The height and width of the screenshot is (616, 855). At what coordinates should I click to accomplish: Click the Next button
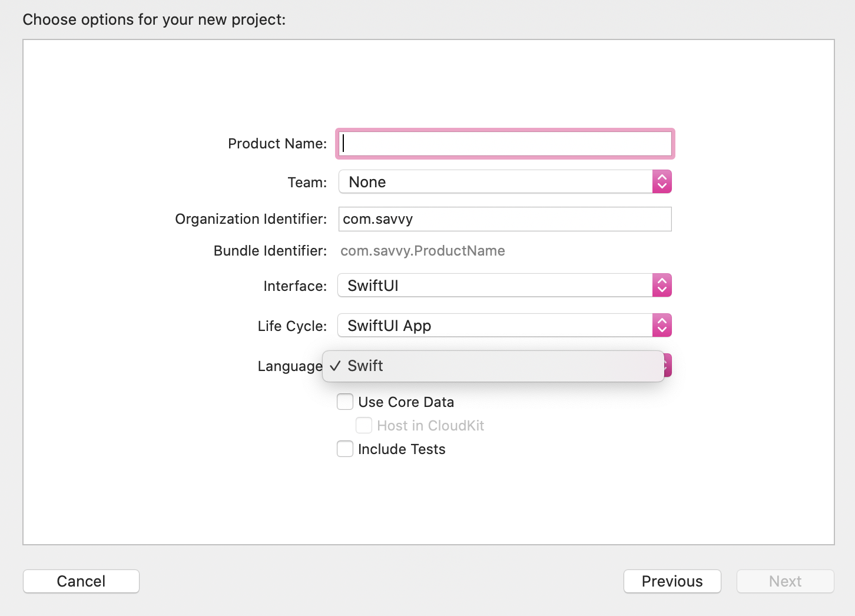coord(786,581)
